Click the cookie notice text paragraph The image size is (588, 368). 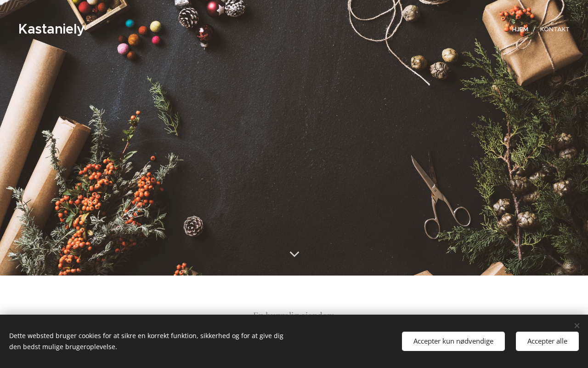146,341
